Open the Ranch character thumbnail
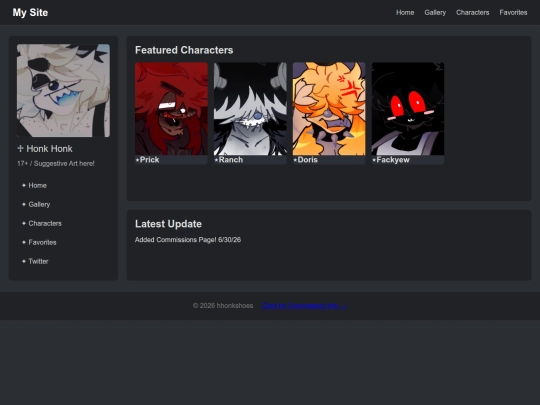Screen dimensions: 540x405 [250, 108]
